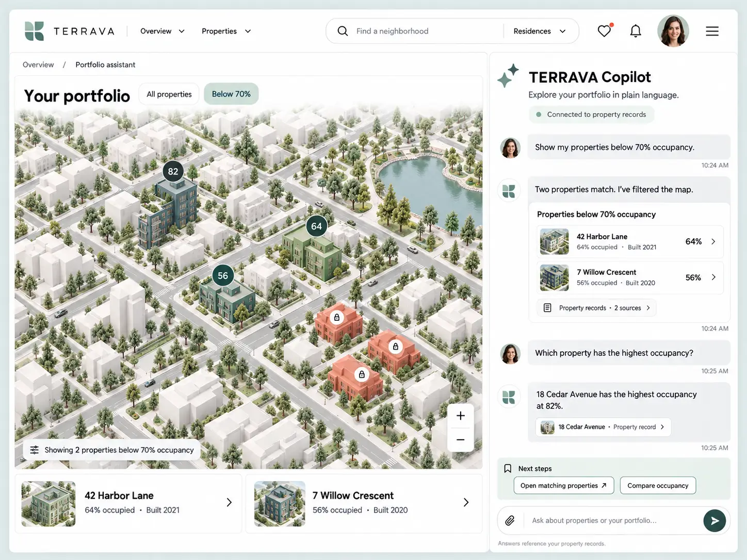Focus the Ask about properties input
The width and height of the screenshot is (747, 560).
tap(614, 521)
